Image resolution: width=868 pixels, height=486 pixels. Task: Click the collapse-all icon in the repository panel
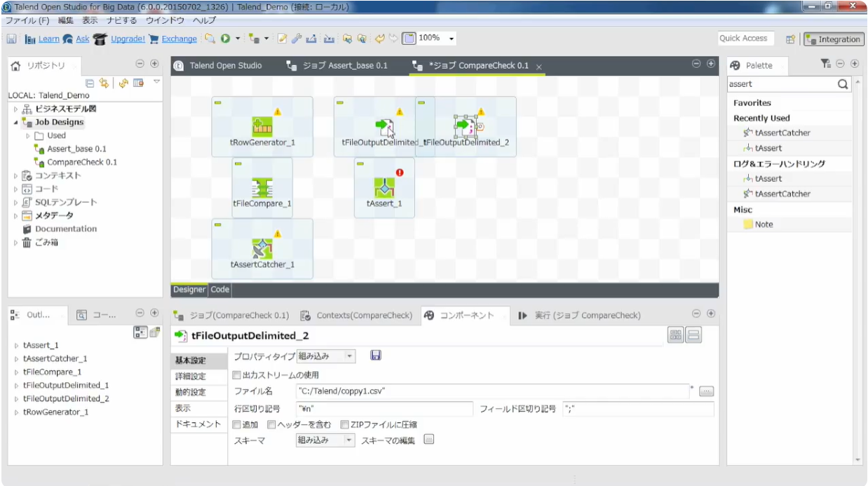90,83
